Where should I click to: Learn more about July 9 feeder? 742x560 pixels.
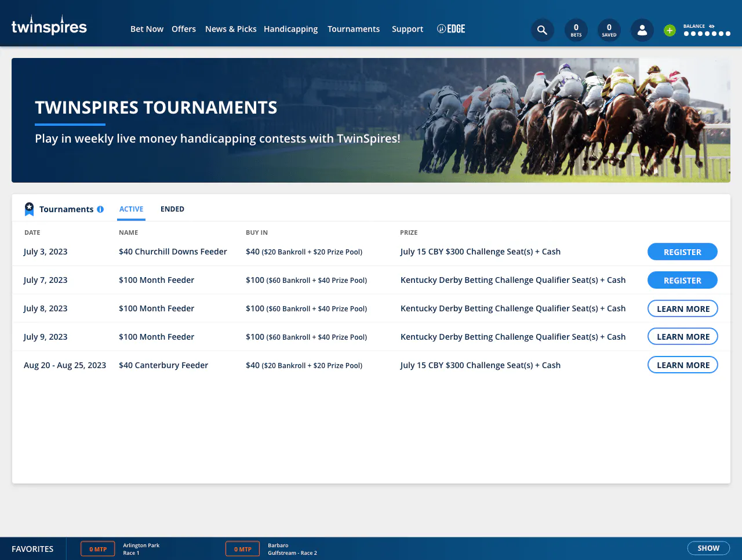click(682, 337)
